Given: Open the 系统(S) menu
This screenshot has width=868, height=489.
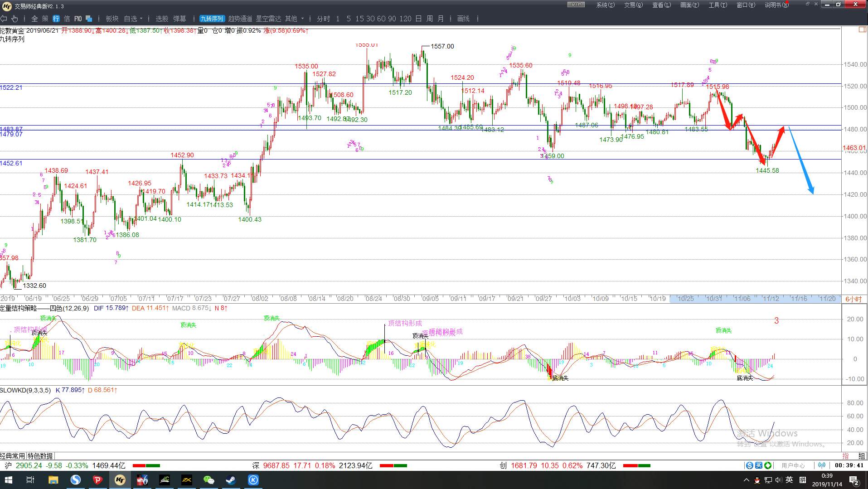Looking at the screenshot, I should point(605,5).
